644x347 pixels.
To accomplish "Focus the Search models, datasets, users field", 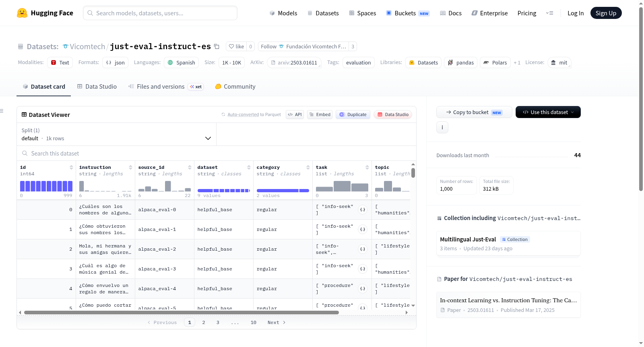I will point(160,13).
